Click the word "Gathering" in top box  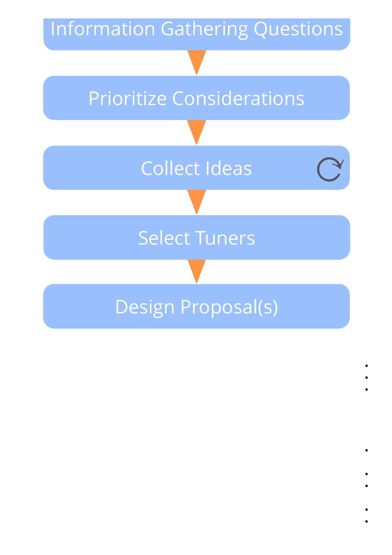pyautogui.click(x=204, y=29)
